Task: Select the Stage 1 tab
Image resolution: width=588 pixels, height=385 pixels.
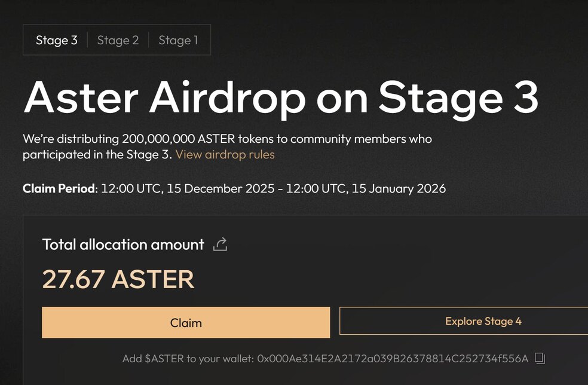Action: tap(178, 40)
